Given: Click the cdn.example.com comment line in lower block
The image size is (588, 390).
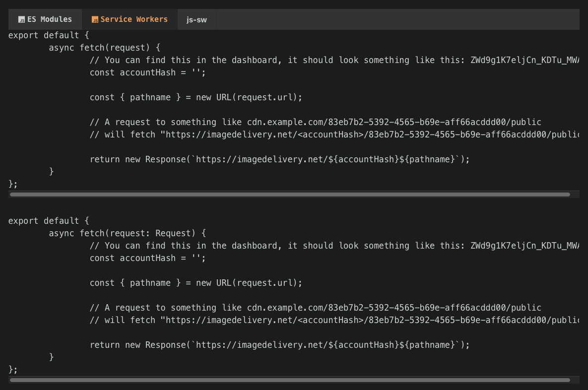Looking at the screenshot, I should (x=315, y=308).
